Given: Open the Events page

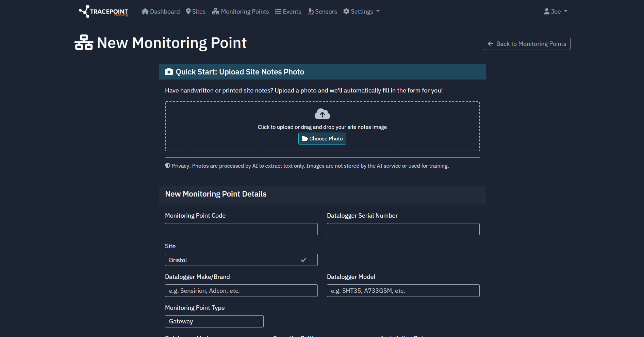Looking at the screenshot, I should [288, 12].
